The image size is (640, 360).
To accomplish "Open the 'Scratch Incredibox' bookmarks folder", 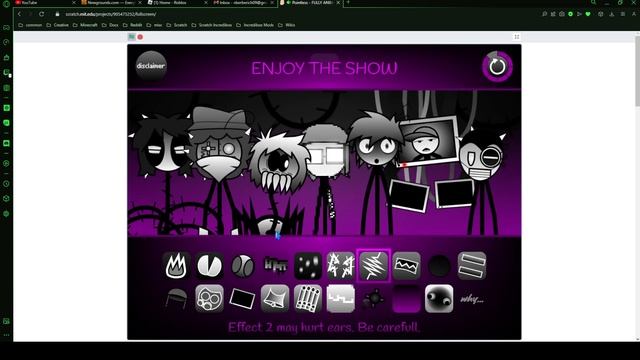I will 211,25.
